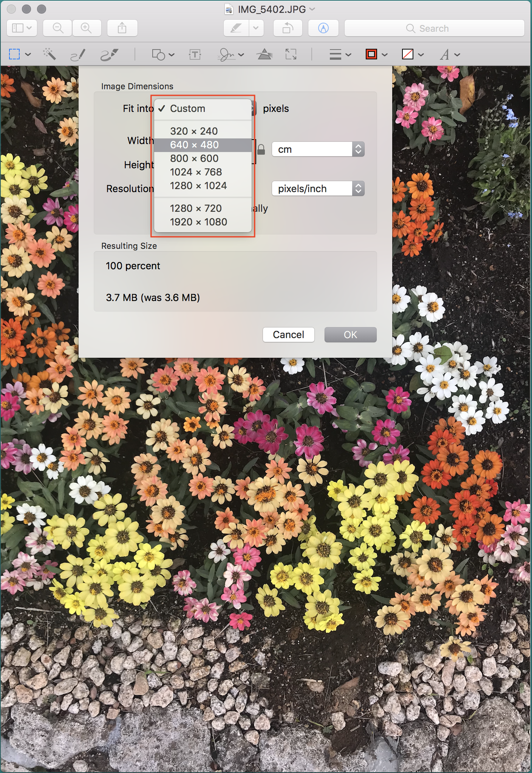Select Custom in the Fit into menu

click(203, 109)
